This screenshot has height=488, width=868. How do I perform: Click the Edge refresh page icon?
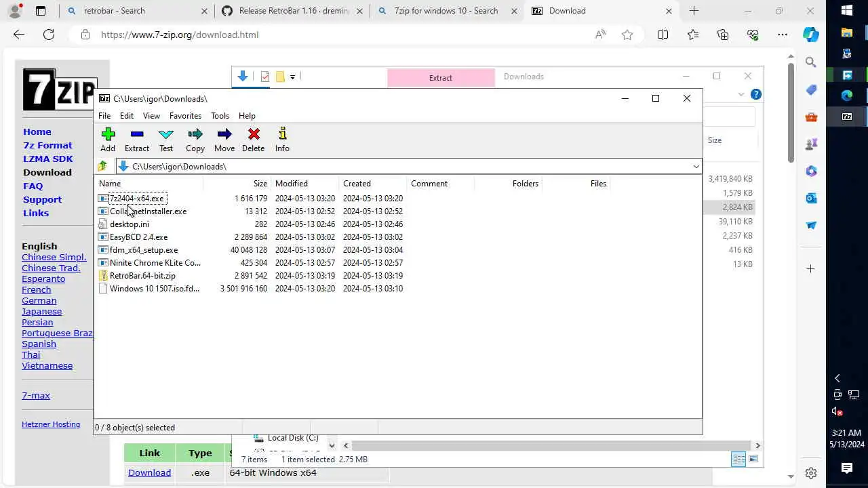49,35
